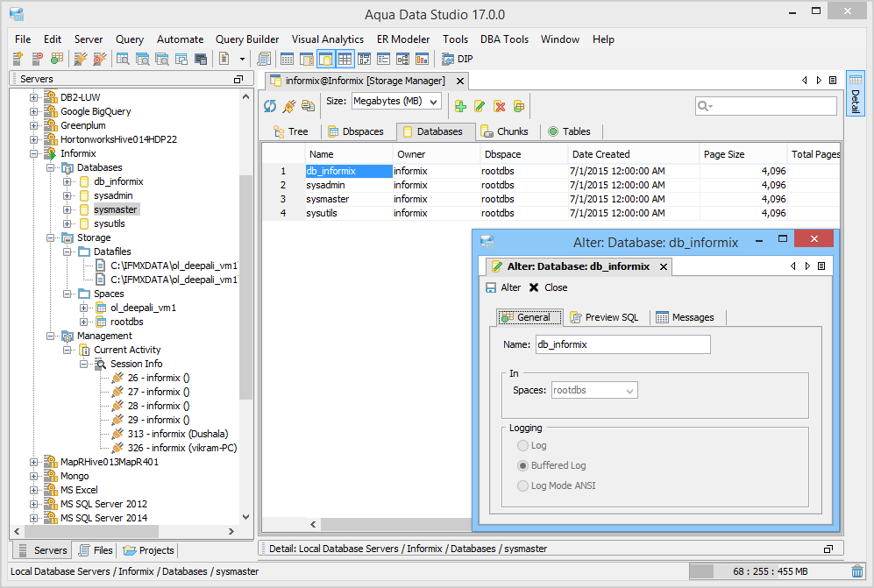874x588 pixels.
Task: Click the highlighted grid table toolbar icon
Action: point(345,59)
